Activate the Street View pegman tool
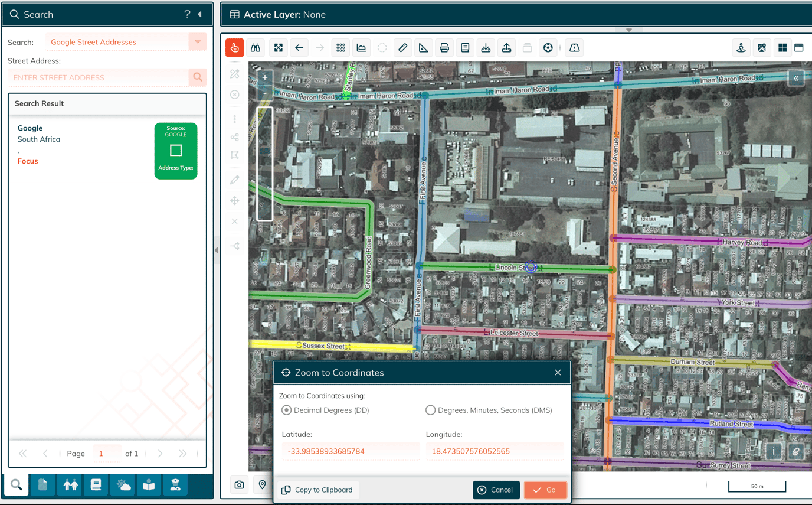812x505 pixels. pos(741,47)
